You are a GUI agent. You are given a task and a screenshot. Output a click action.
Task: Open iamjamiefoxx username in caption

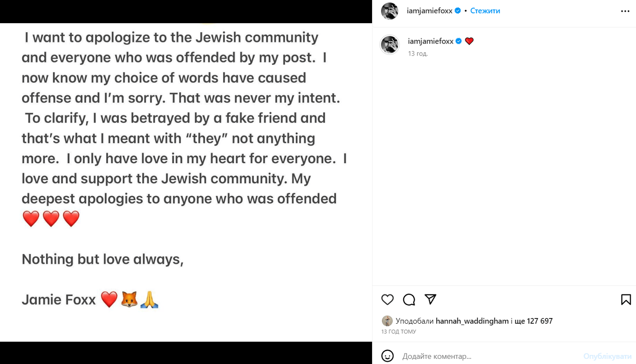click(430, 41)
